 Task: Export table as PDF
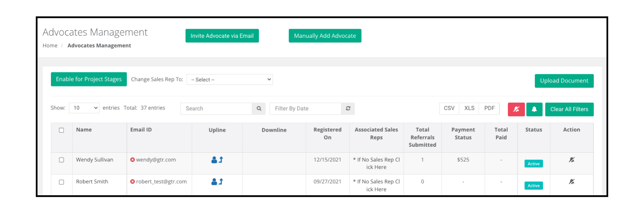[x=489, y=109]
